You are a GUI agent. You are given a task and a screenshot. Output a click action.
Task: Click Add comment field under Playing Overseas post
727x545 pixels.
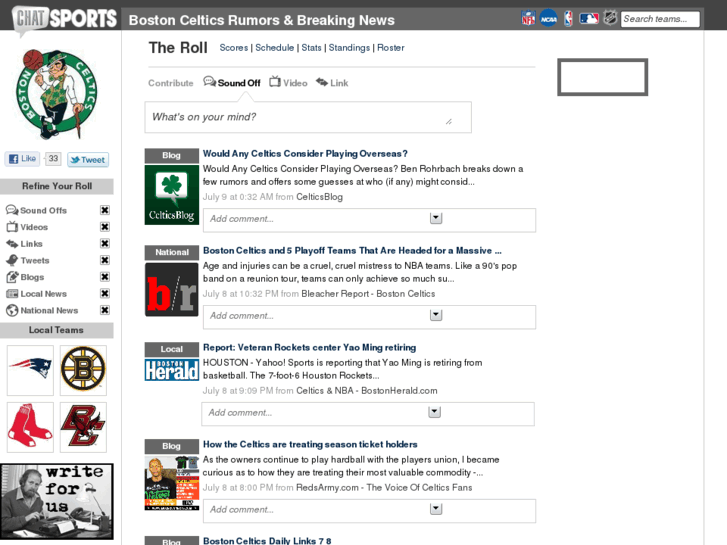[369, 220]
